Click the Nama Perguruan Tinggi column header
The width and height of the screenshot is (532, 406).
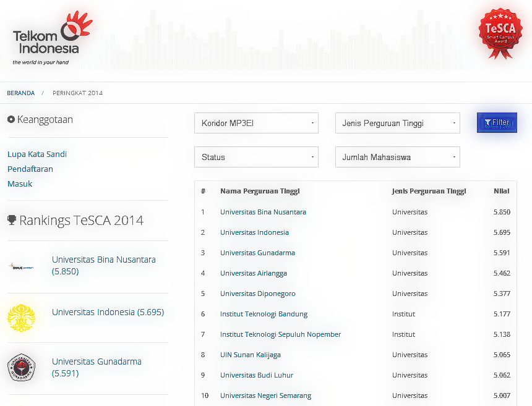click(260, 191)
